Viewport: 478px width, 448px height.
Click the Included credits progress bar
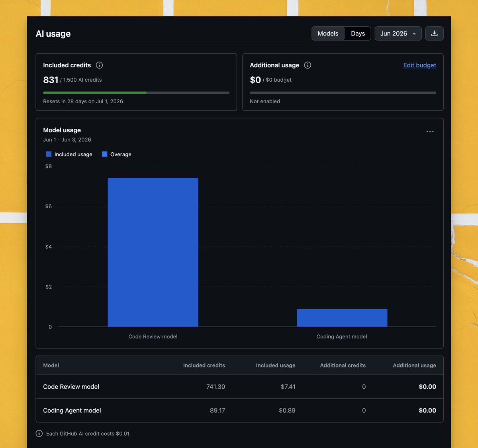pyautogui.click(x=136, y=92)
